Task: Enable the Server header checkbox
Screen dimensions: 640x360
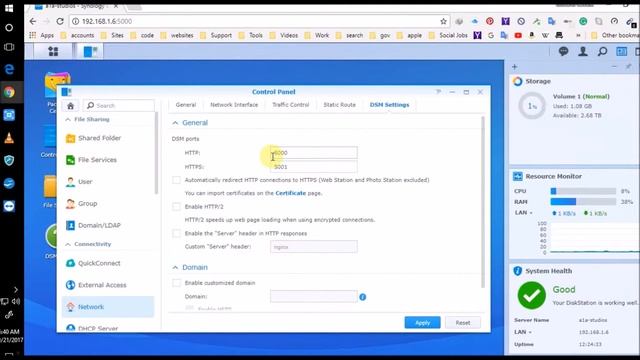Action: pos(176,233)
